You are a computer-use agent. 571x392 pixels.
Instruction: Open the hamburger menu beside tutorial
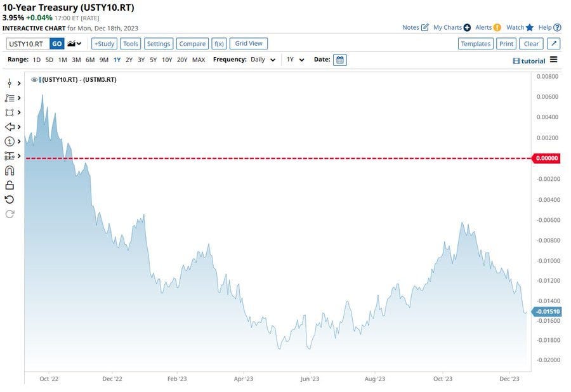pos(554,60)
